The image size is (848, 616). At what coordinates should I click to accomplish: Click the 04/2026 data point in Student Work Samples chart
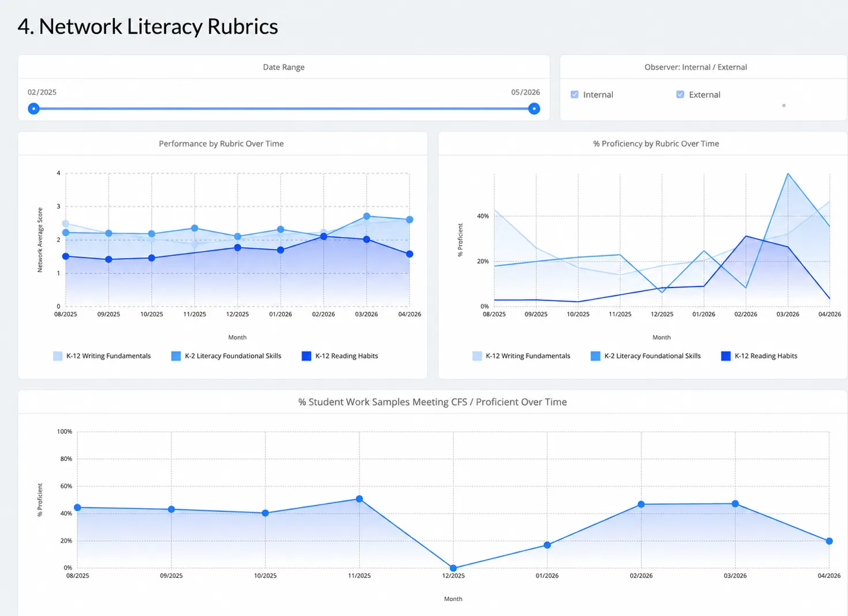tap(829, 541)
